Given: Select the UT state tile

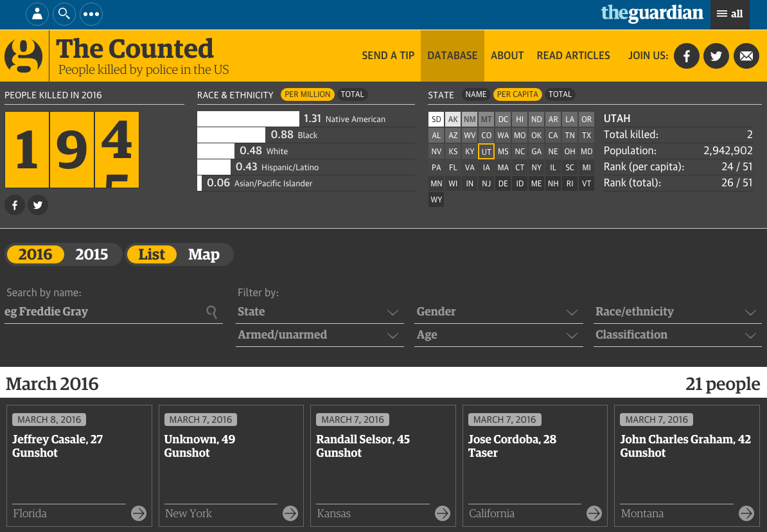Looking at the screenshot, I should [486, 152].
